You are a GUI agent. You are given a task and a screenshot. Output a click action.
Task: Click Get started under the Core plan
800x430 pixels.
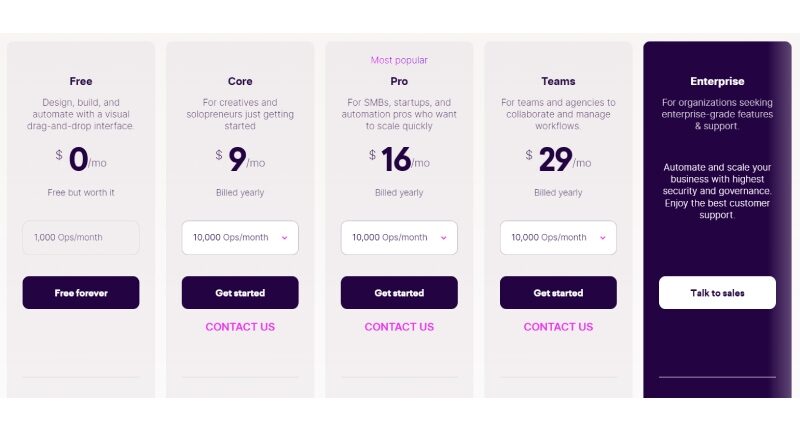[x=240, y=293]
